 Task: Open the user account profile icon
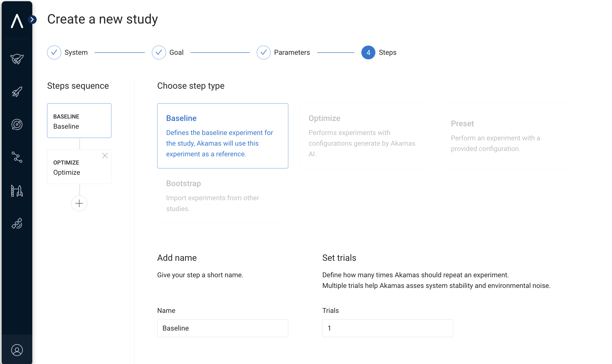point(17,350)
